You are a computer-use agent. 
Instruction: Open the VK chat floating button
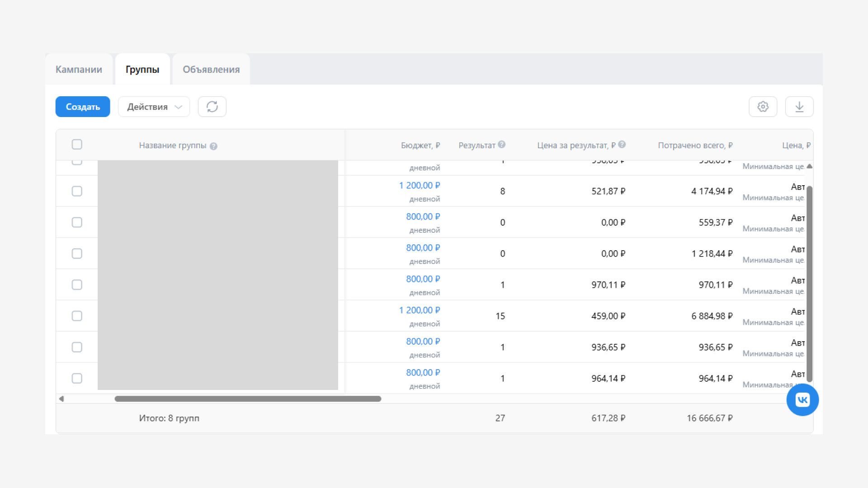point(802,400)
